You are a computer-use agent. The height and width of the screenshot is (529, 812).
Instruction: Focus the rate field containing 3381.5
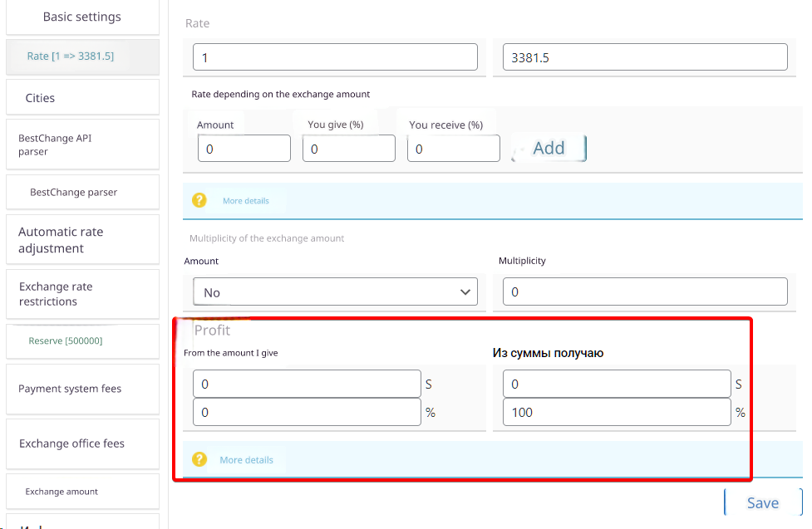tap(644, 57)
